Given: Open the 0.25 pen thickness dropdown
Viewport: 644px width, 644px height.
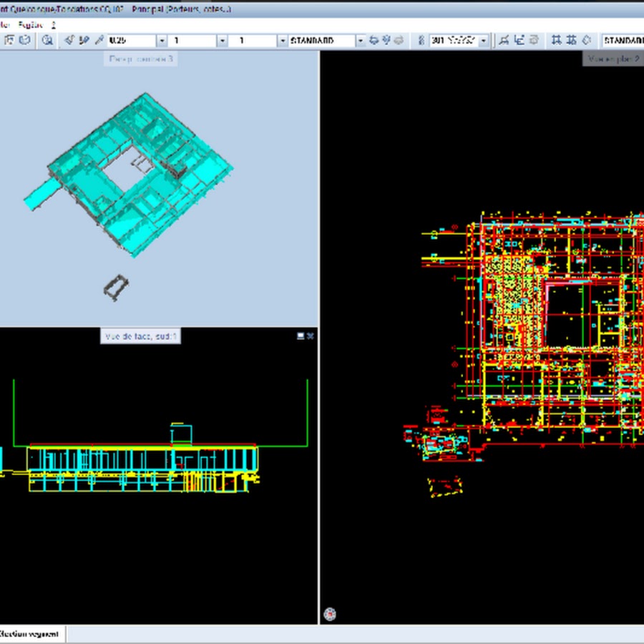Looking at the screenshot, I should pyautogui.click(x=161, y=41).
